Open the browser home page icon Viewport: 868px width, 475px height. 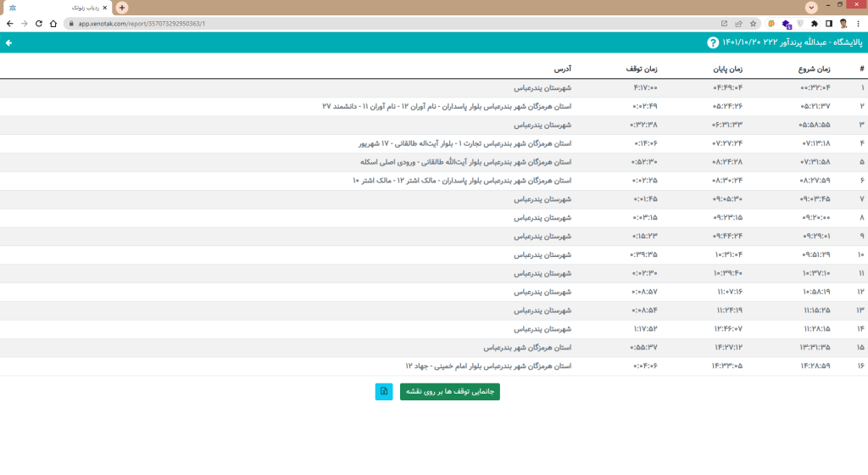click(x=53, y=23)
